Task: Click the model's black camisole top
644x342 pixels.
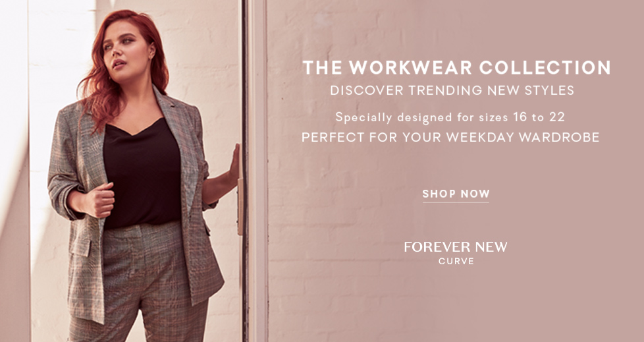Action: (142, 173)
